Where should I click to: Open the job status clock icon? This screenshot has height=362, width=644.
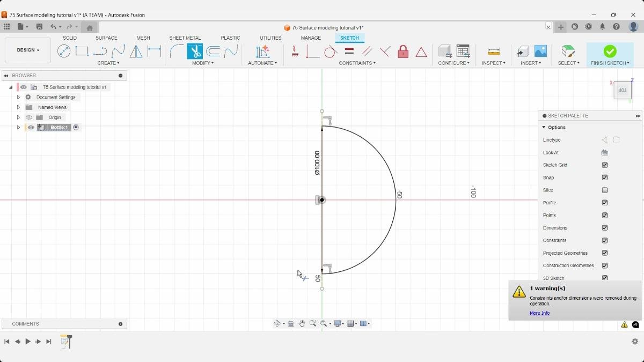[x=588, y=27]
